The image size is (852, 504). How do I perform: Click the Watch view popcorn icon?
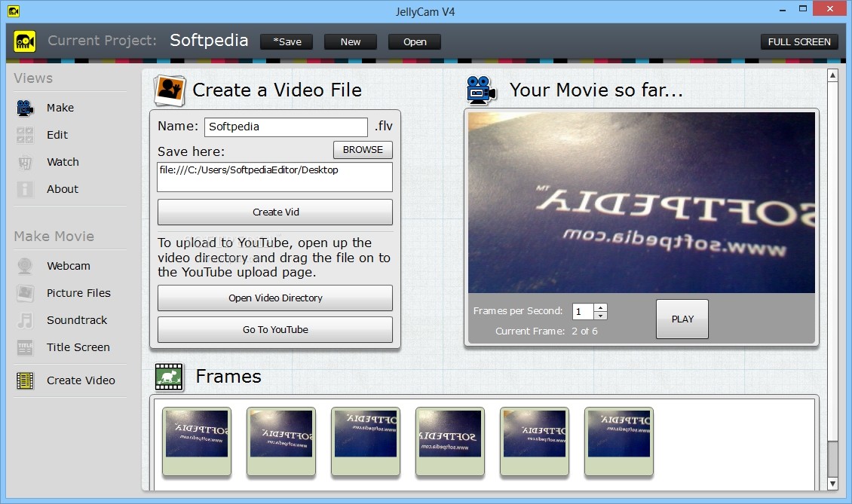pyautogui.click(x=25, y=162)
